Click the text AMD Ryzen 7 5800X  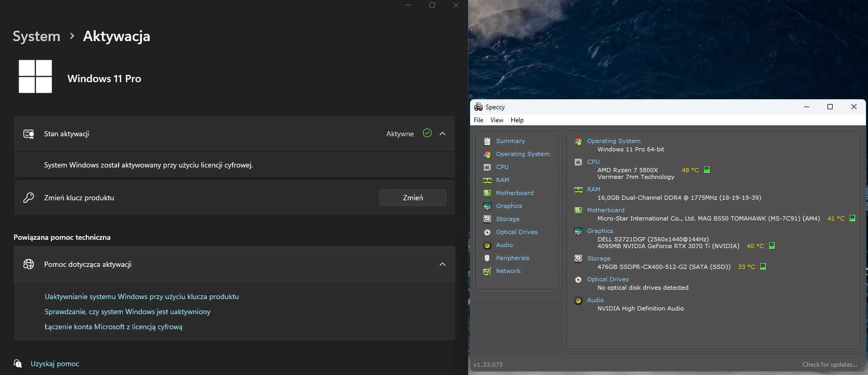(x=627, y=170)
